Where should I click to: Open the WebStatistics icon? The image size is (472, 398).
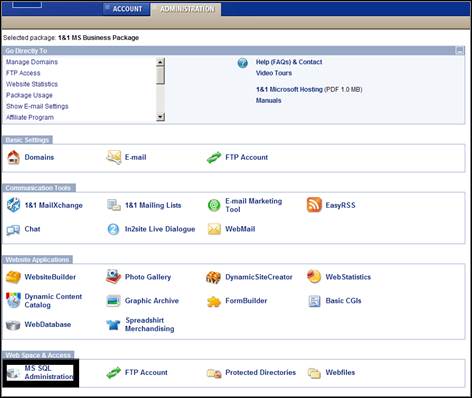(x=314, y=277)
